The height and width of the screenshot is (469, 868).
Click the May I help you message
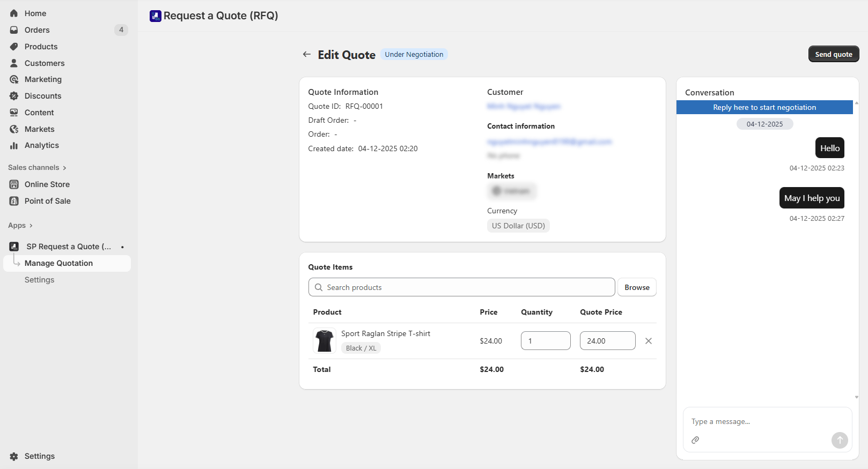coord(812,198)
